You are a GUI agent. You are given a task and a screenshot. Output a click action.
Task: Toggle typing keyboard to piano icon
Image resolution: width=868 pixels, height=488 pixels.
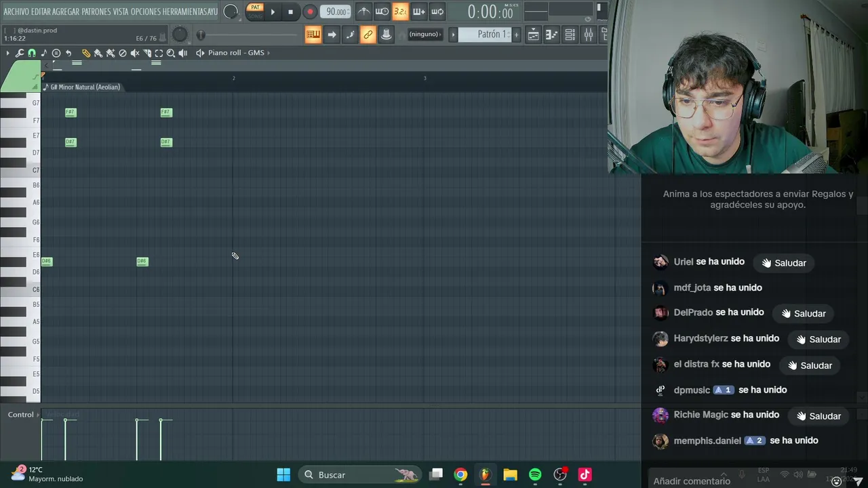[x=313, y=35]
